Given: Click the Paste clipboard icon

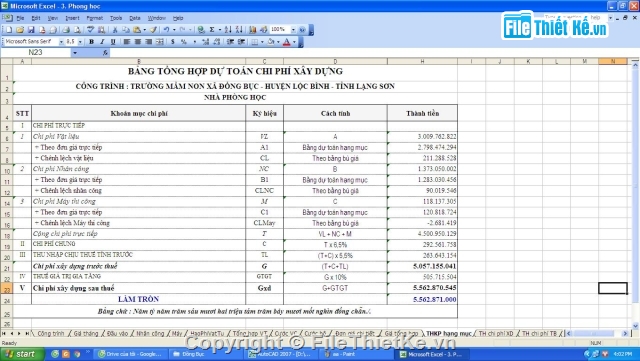Looking at the screenshot, I should click(137, 30).
